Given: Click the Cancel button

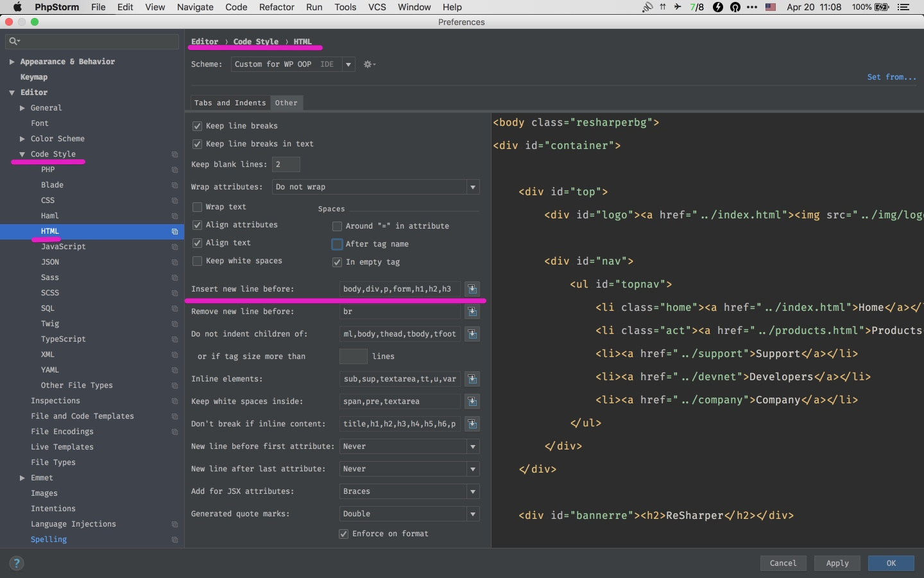Looking at the screenshot, I should (783, 563).
